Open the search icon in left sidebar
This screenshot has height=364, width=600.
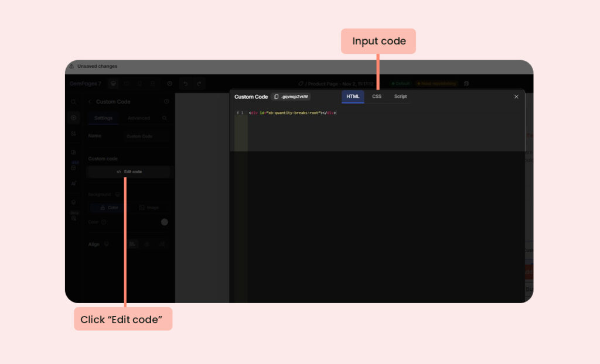73,102
